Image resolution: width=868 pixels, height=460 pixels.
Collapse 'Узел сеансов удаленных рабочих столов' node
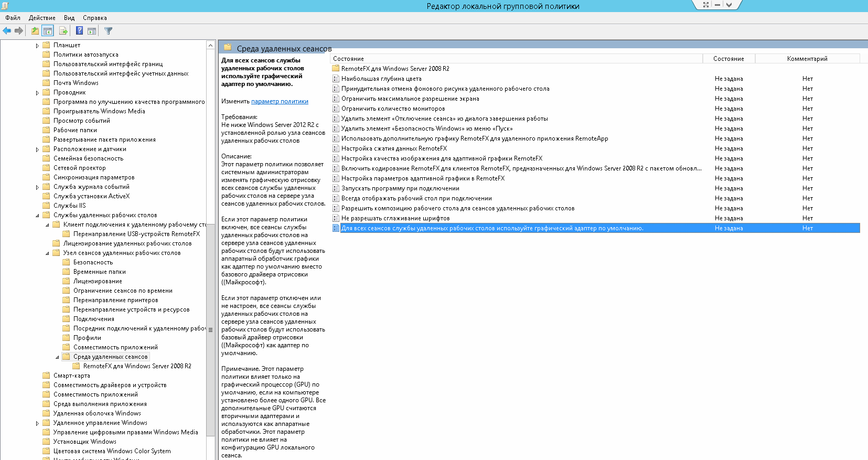point(47,253)
